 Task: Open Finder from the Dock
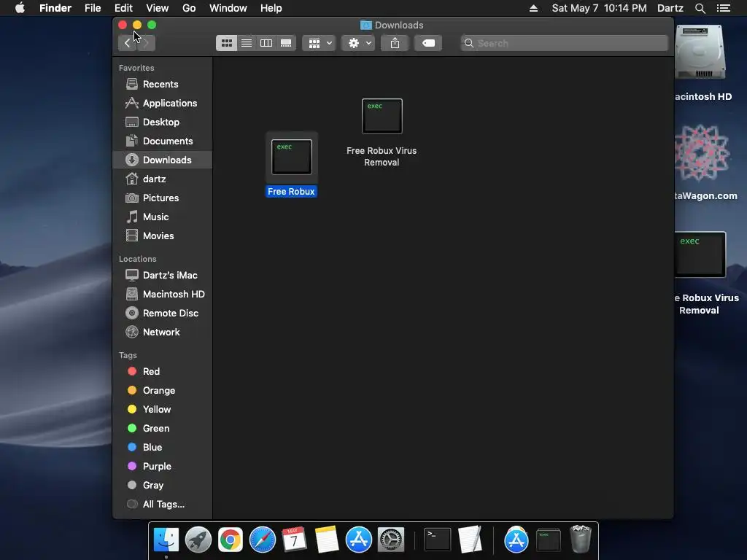(166, 540)
